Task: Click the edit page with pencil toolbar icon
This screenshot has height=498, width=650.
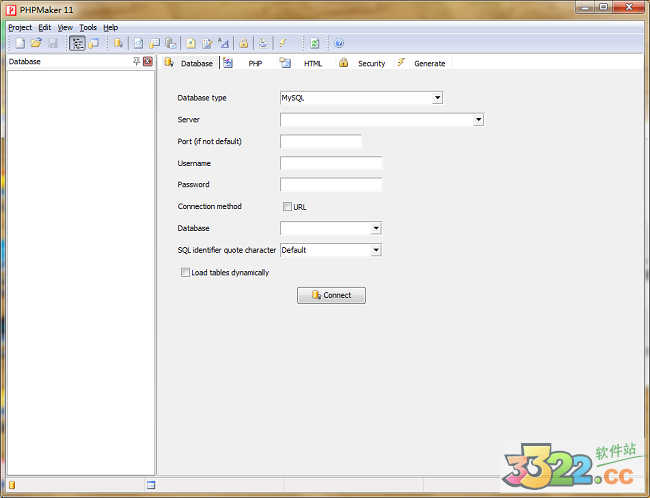Action: click(x=207, y=43)
